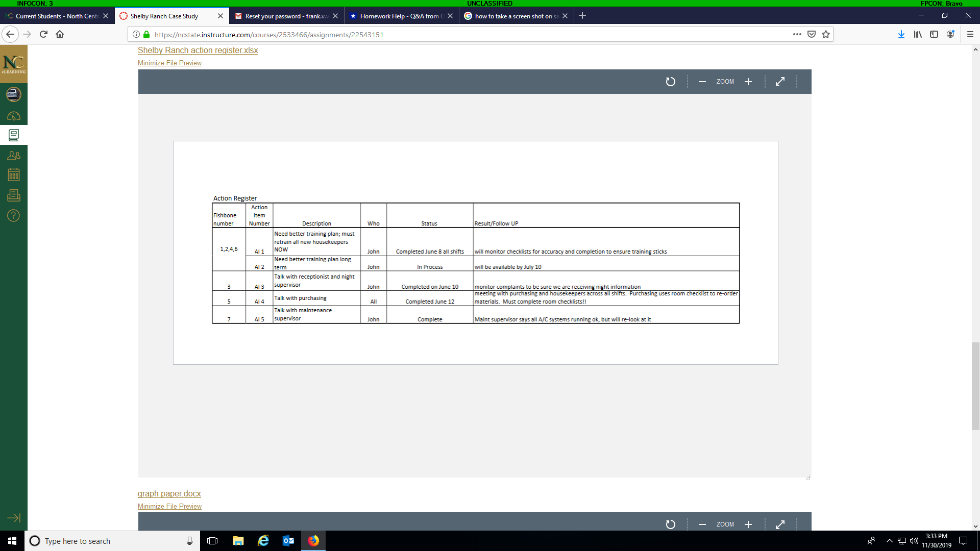Click the ZOOM label in preview toolbar
Viewport: 980px width, 551px height.
725,81
